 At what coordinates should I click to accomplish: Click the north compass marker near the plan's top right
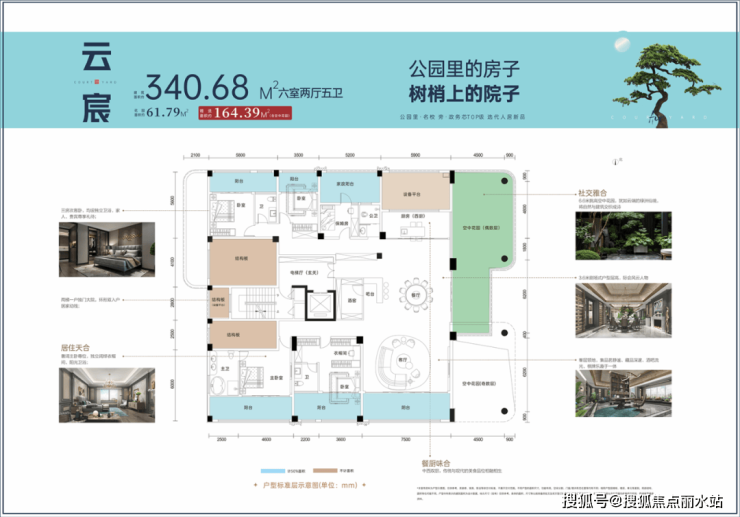pos(616,162)
